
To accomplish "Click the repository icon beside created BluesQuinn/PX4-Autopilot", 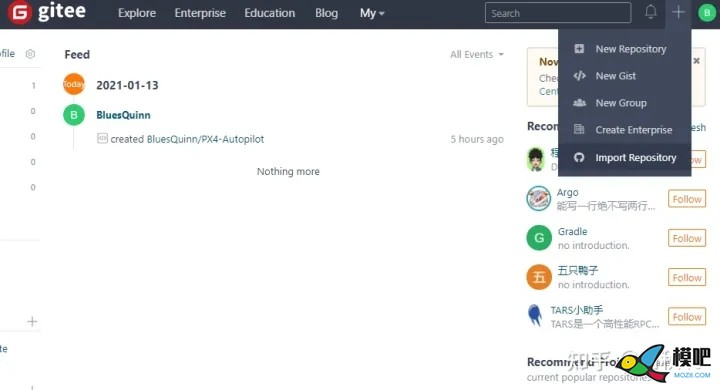I will [102, 138].
